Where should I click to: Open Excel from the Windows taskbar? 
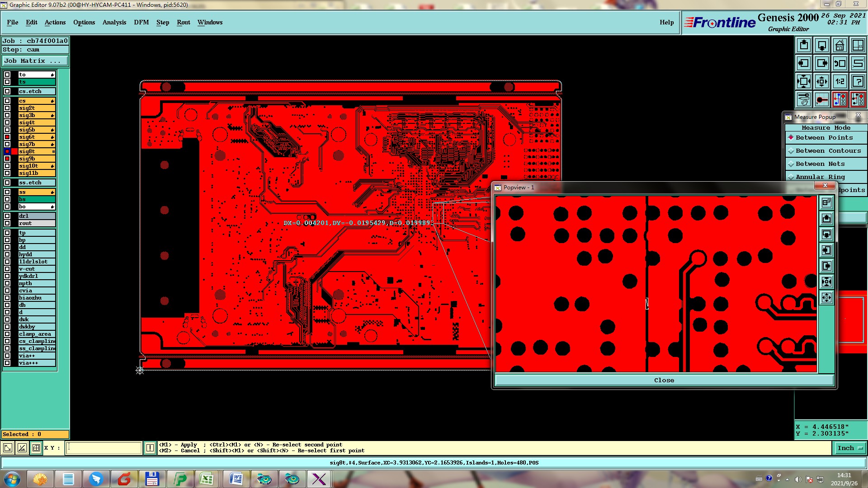[x=208, y=479]
